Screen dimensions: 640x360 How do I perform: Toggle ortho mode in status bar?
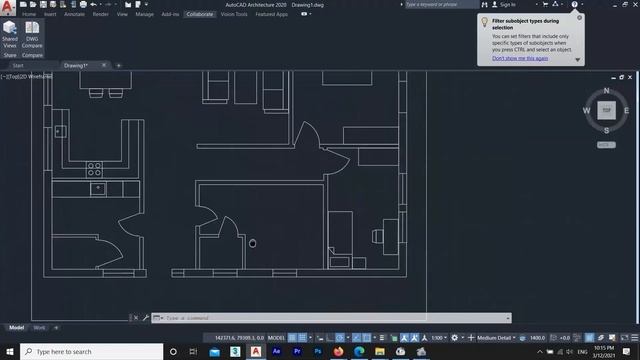pyautogui.click(x=331, y=338)
